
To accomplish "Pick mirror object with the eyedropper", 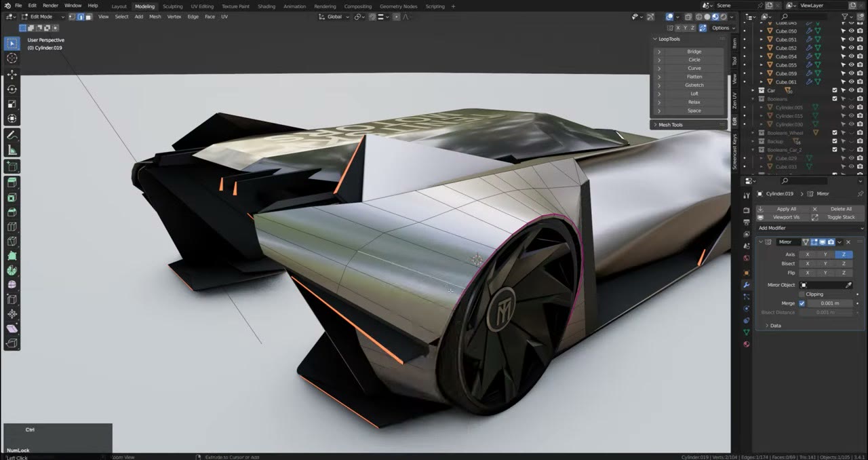I will (x=848, y=285).
